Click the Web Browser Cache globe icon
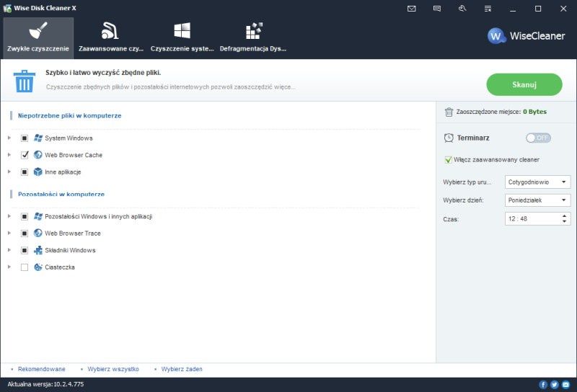This screenshot has width=577, height=392. pos(38,155)
